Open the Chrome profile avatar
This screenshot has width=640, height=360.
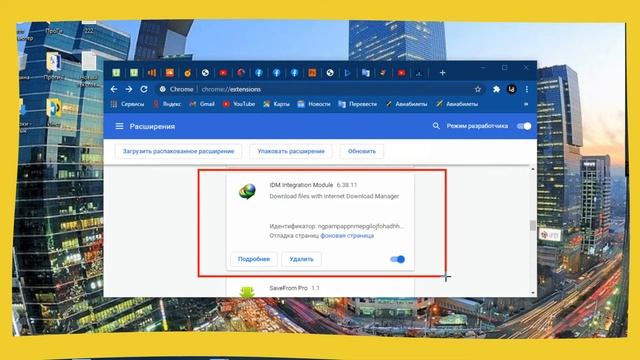511,89
